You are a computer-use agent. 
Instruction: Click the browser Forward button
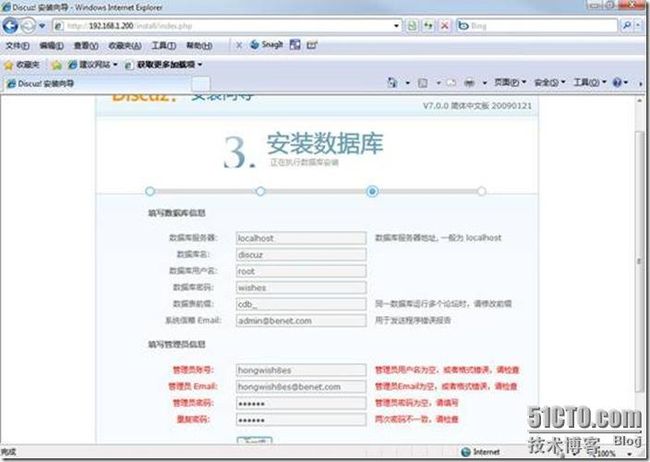tap(28, 26)
